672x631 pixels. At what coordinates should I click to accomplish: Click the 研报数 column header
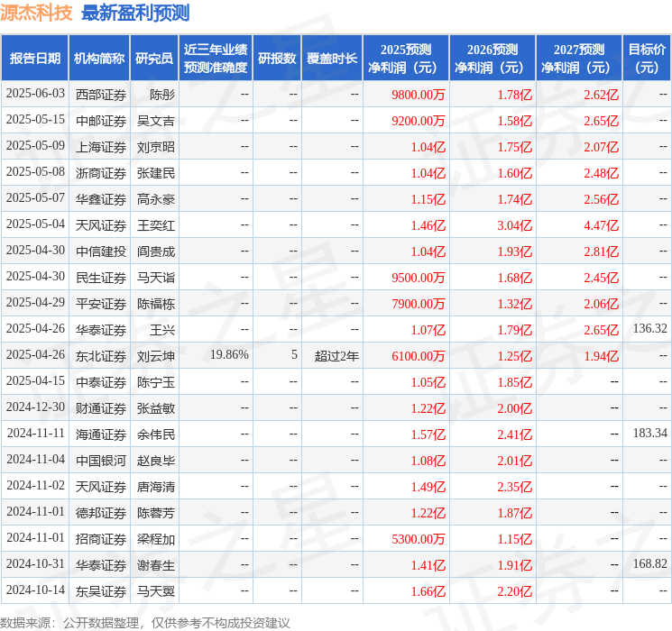(x=277, y=59)
